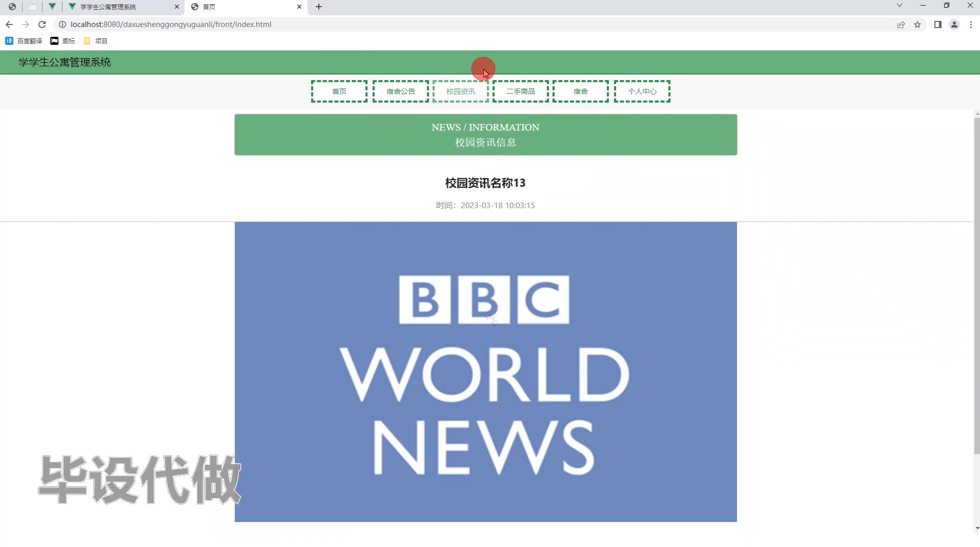Open the 二手商品 navigation item
This screenshot has height=547, width=980.
tap(521, 91)
